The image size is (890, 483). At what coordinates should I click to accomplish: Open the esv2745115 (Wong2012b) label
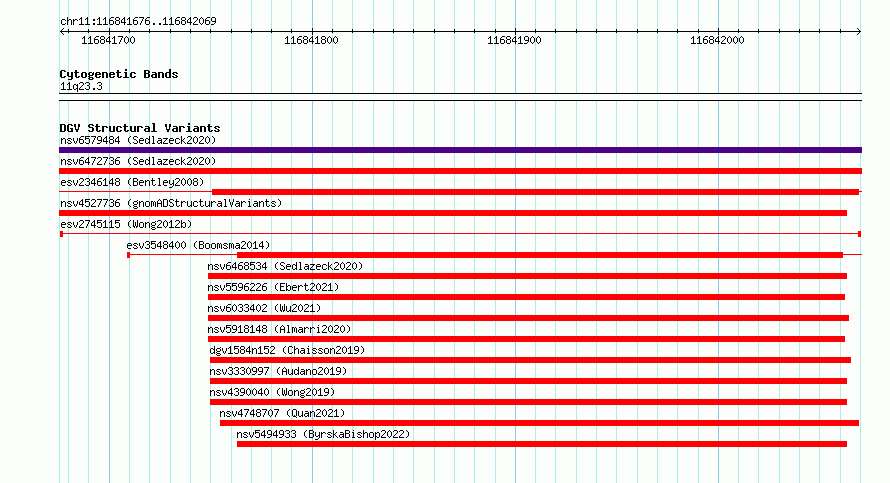tap(126, 224)
